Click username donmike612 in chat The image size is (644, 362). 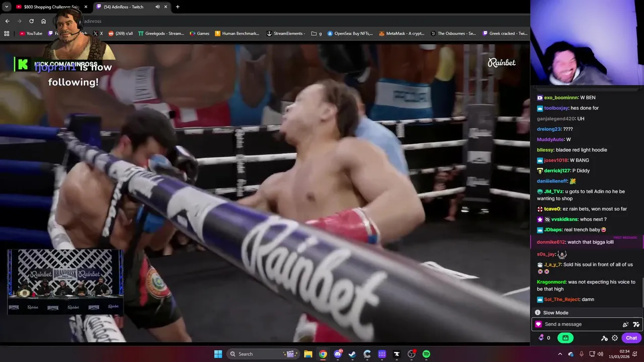tap(551, 242)
